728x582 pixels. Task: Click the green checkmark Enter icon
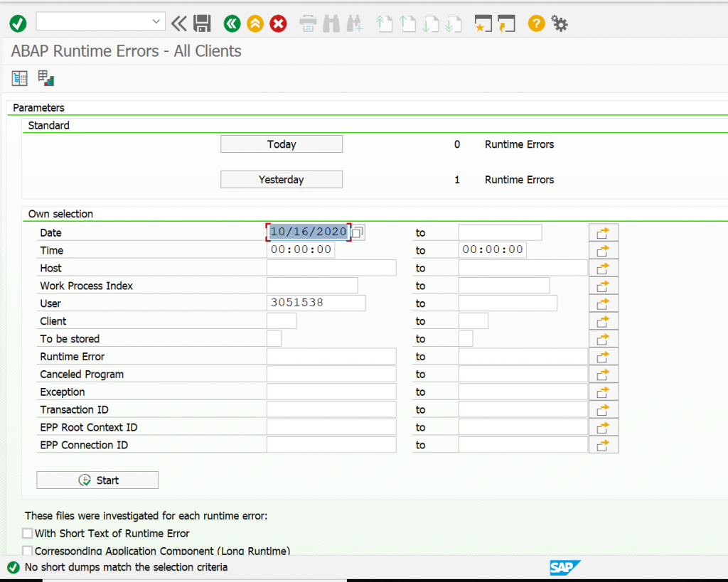click(x=18, y=23)
